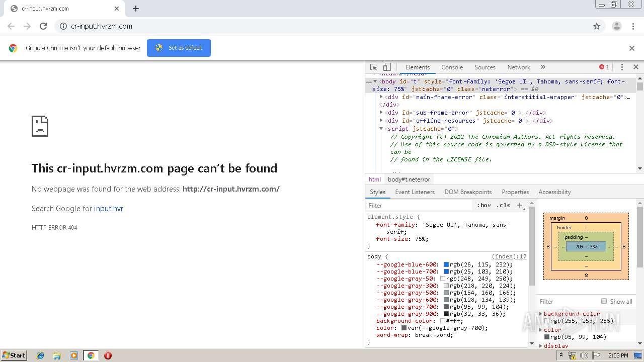Go forward in browser history
This screenshot has height=362, width=644.
coord(27,26)
